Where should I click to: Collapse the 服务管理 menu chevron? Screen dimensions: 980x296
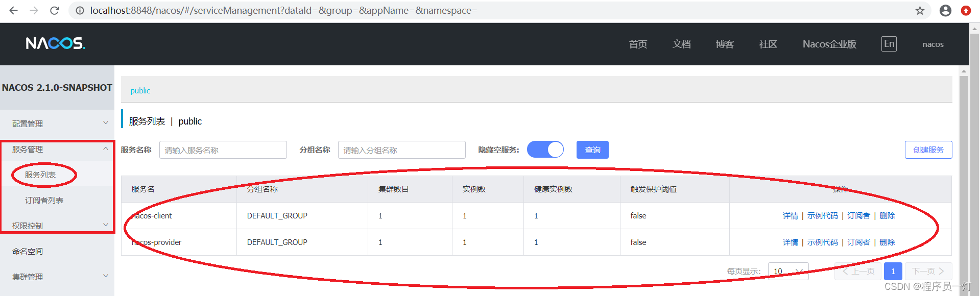coord(106,149)
